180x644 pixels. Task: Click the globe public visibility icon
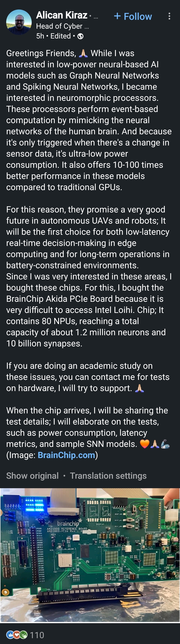80,36
